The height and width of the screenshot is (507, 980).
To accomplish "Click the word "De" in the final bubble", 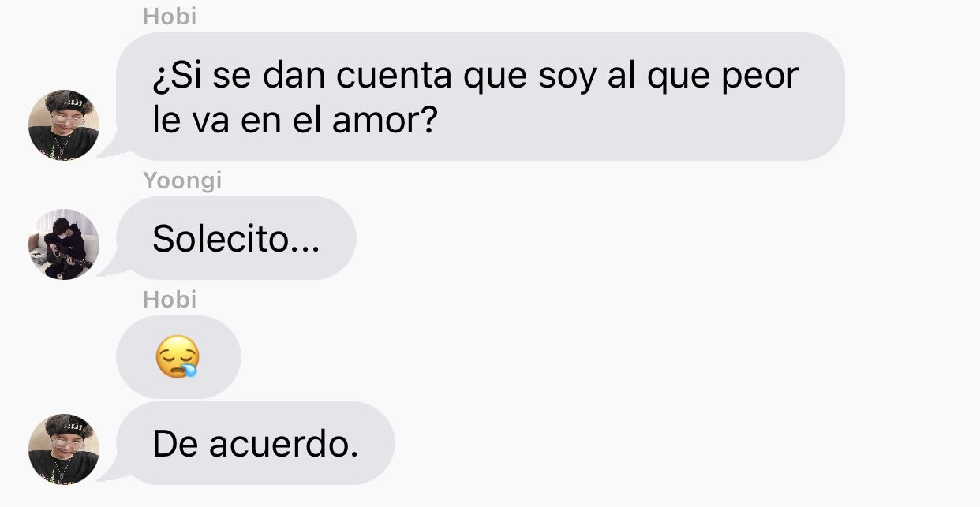I will [176, 445].
